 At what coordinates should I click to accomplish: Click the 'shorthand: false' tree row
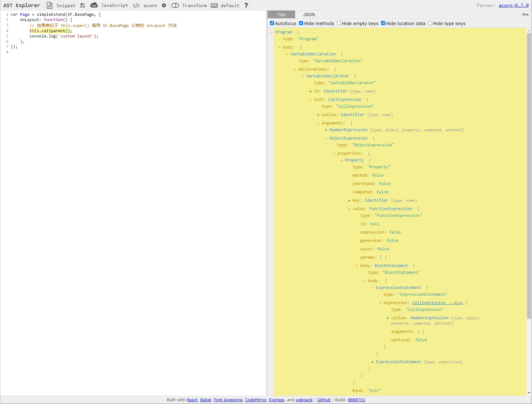click(371, 184)
